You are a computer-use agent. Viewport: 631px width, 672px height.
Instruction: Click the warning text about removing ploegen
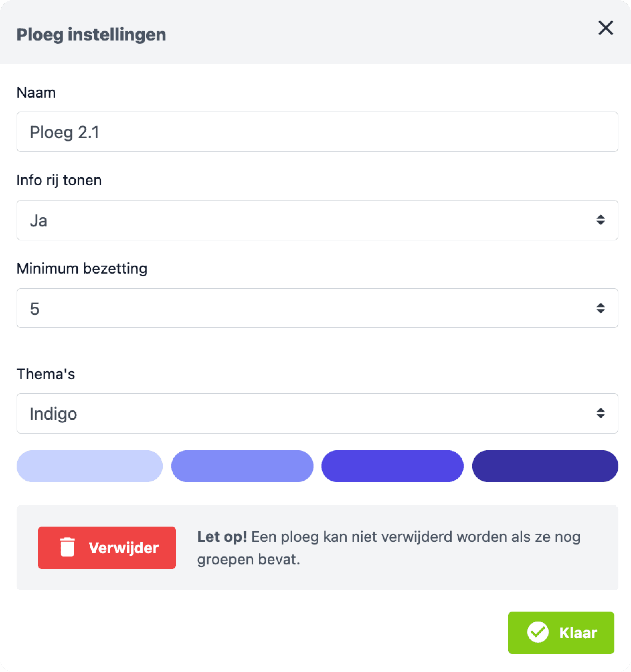coord(388,547)
